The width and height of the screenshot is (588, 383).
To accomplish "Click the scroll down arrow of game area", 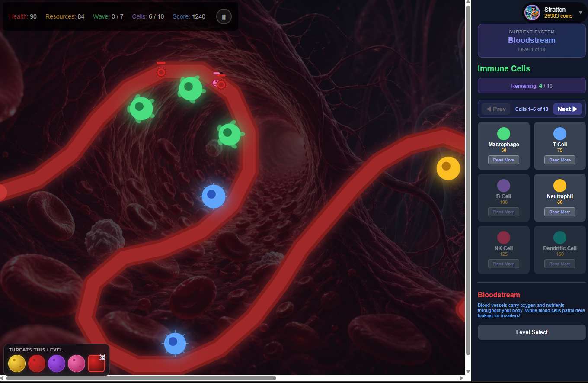I will coord(468,372).
